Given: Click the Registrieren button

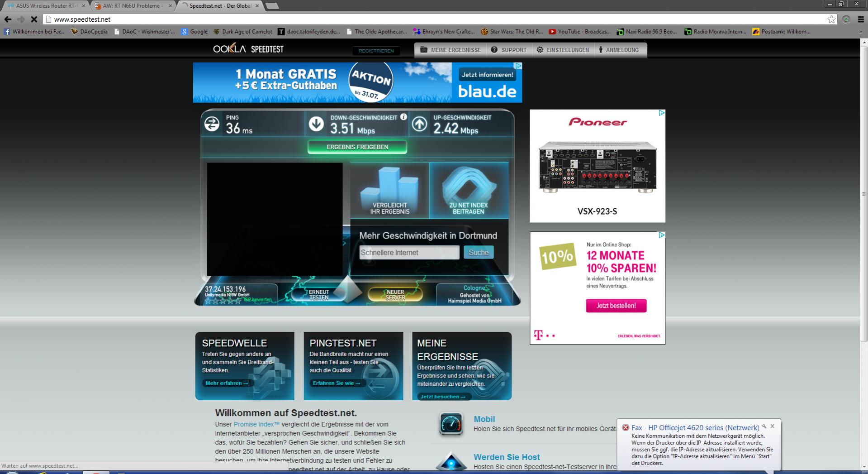Looking at the screenshot, I should coord(376,51).
